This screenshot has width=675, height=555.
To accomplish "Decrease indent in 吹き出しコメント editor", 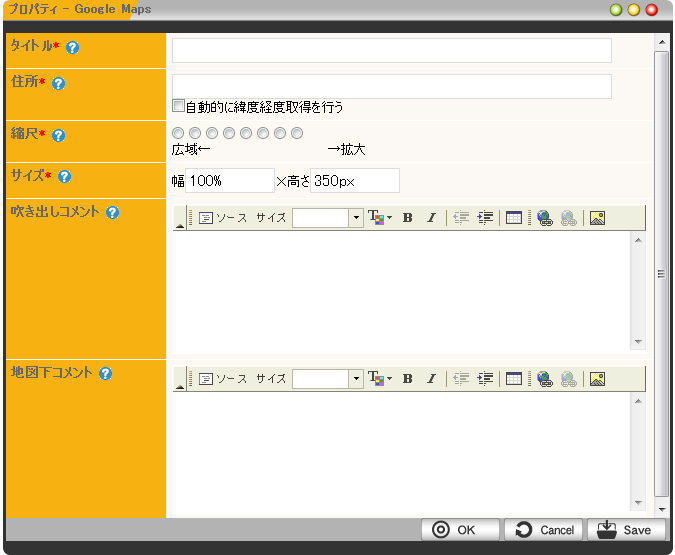I will pyautogui.click(x=461, y=218).
